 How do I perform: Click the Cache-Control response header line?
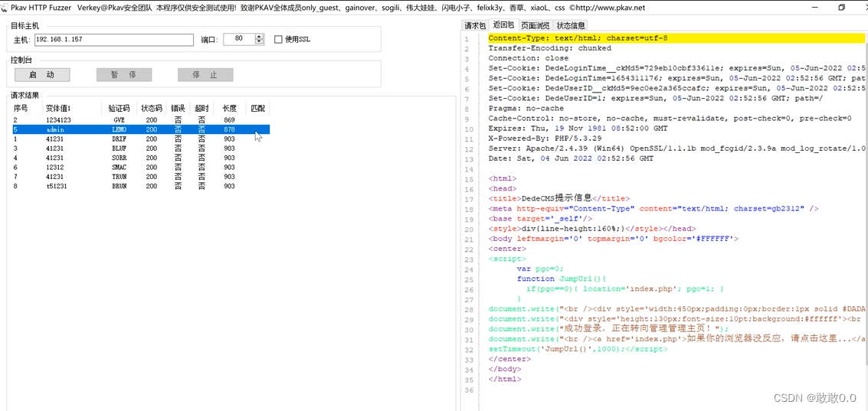(x=670, y=119)
